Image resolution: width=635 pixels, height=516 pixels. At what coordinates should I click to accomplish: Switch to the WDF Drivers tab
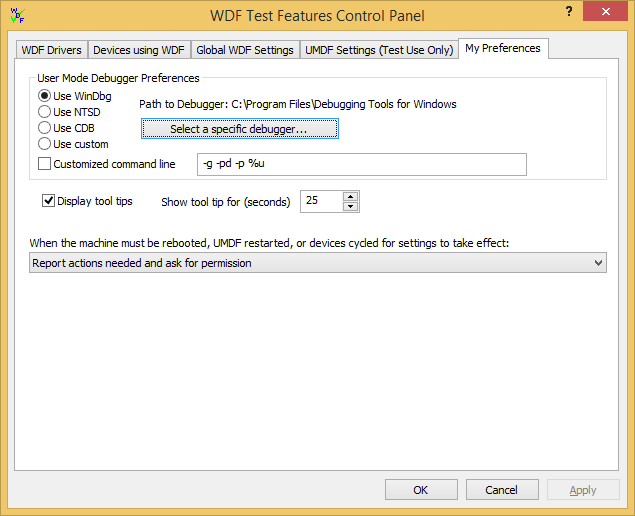pos(52,50)
